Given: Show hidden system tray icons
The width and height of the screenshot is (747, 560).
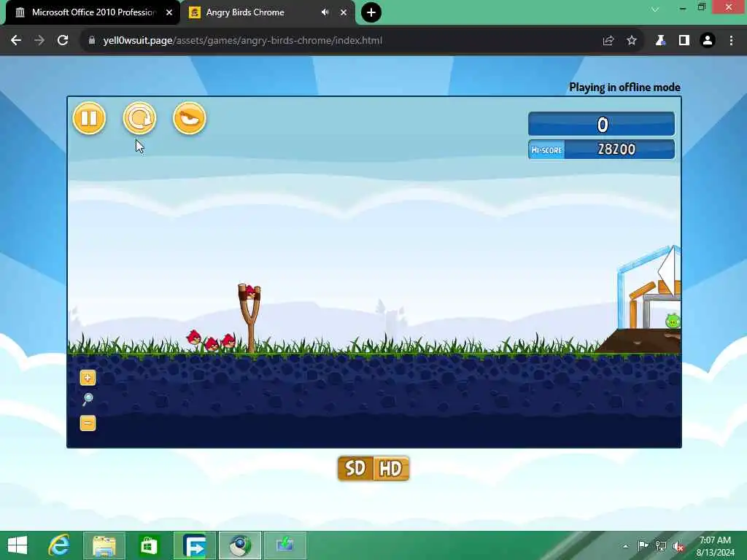Looking at the screenshot, I should point(625,546).
